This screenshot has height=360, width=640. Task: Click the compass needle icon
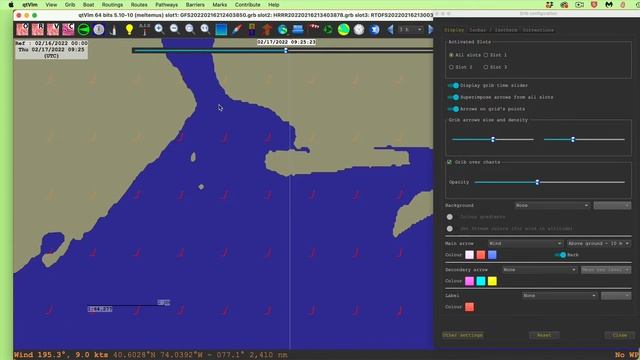coord(237,29)
